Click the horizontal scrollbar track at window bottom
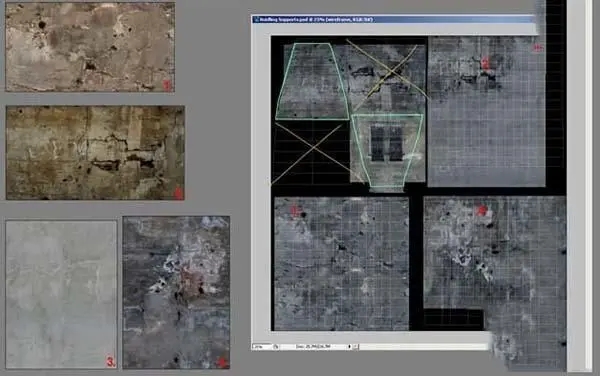The width and height of the screenshot is (600, 376). click(x=424, y=347)
